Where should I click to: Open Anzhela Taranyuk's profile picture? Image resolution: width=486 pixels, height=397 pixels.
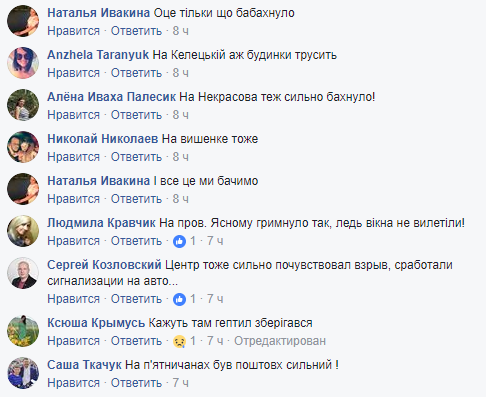click(23, 63)
